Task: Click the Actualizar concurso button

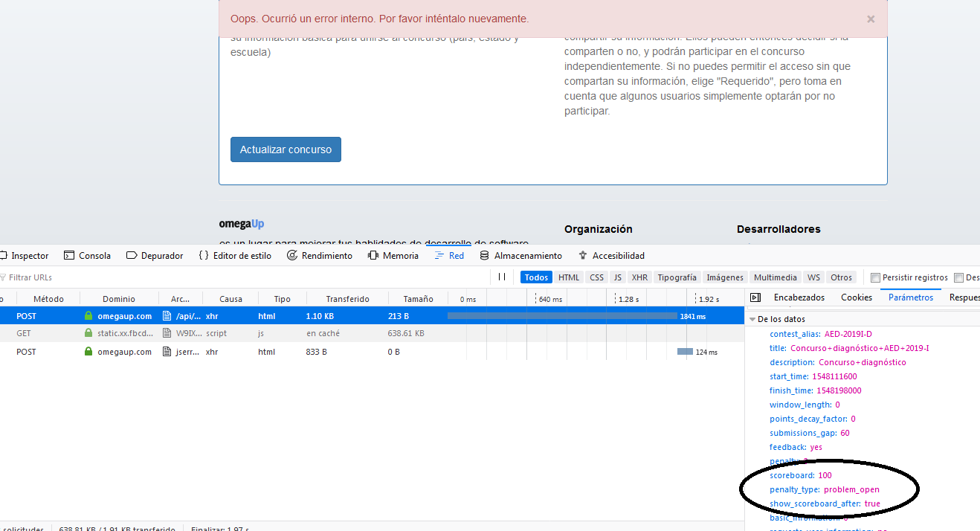Action: (x=286, y=149)
